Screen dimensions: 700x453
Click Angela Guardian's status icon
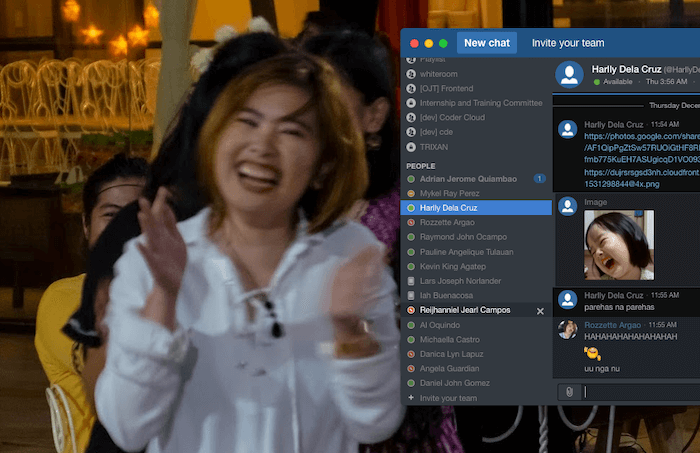tap(411, 368)
